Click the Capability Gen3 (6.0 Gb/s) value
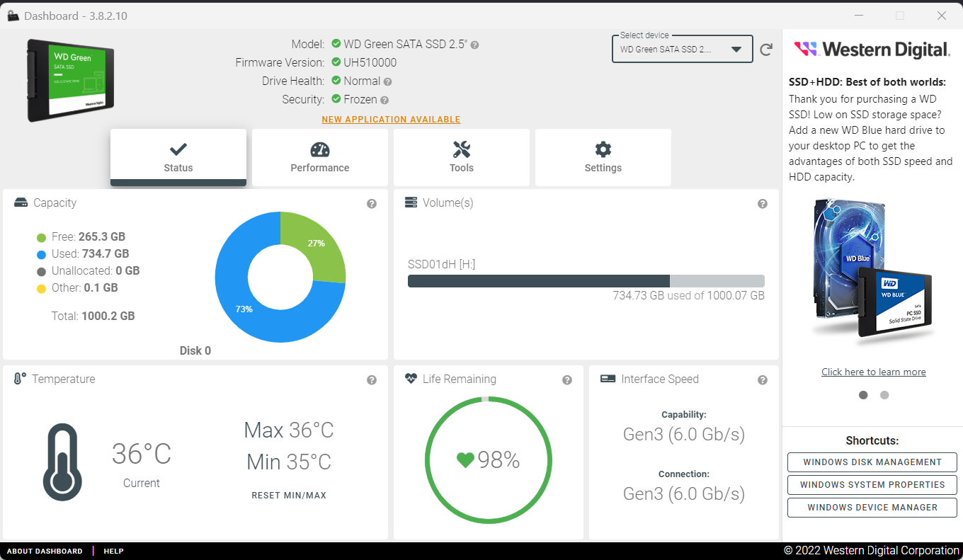The height and width of the screenshot is (560, 963). [684, 434]
